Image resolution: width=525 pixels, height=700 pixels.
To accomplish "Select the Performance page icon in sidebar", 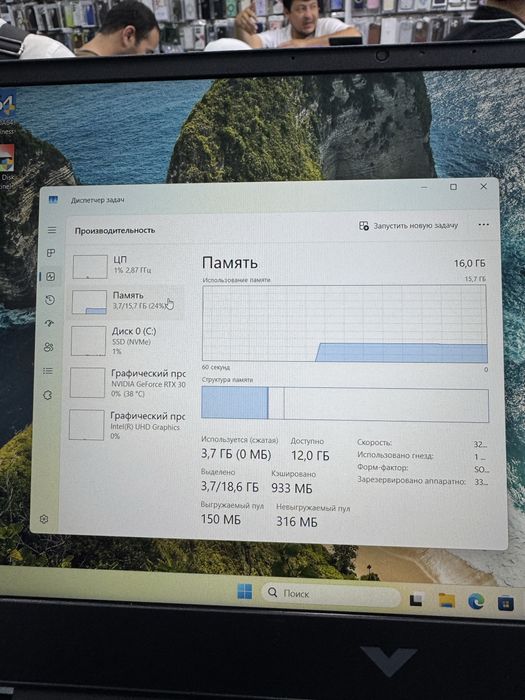I will 51,277.
